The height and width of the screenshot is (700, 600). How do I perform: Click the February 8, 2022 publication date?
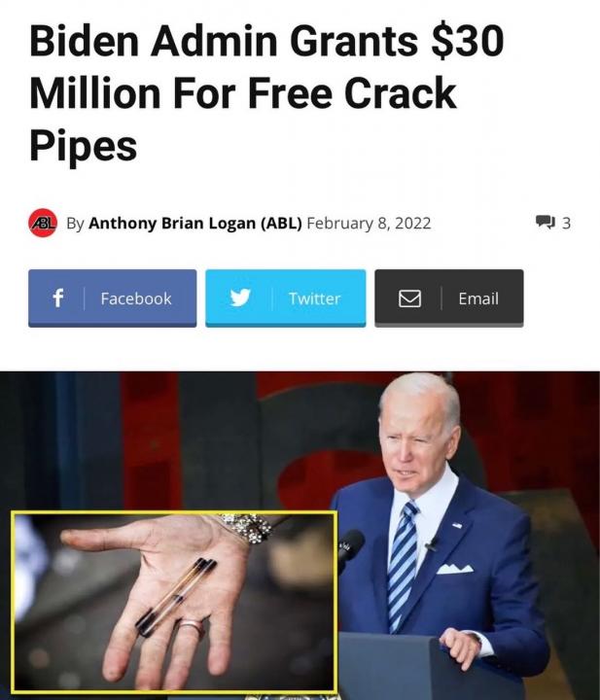(369, 223)
